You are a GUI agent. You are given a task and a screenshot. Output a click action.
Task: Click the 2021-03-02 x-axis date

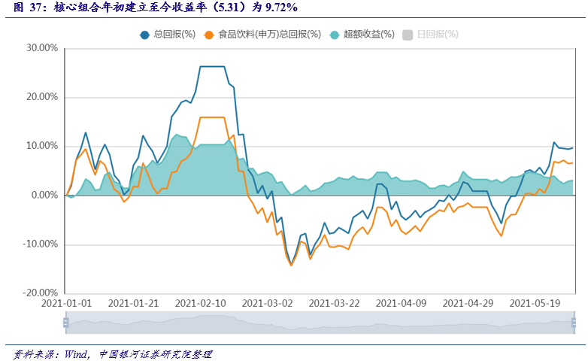[x=268, y=303]
